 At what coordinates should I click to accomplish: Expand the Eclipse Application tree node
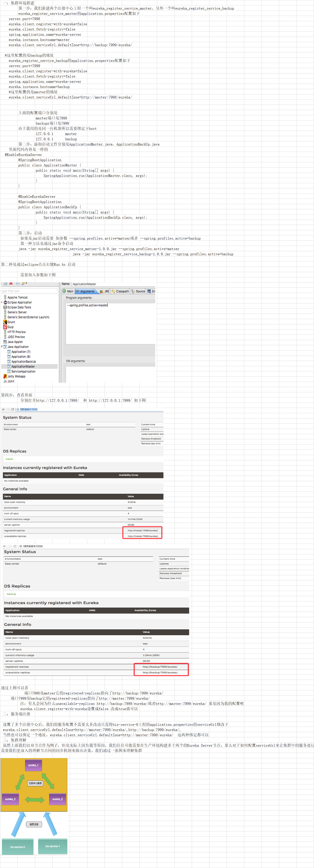pyautogui.click(x=2, y=302)
